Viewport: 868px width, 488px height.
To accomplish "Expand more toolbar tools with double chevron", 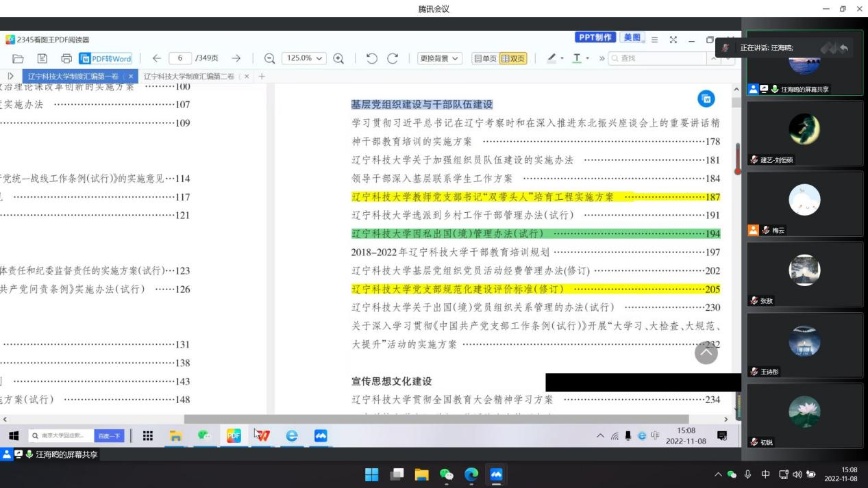I will click(602, 59).
